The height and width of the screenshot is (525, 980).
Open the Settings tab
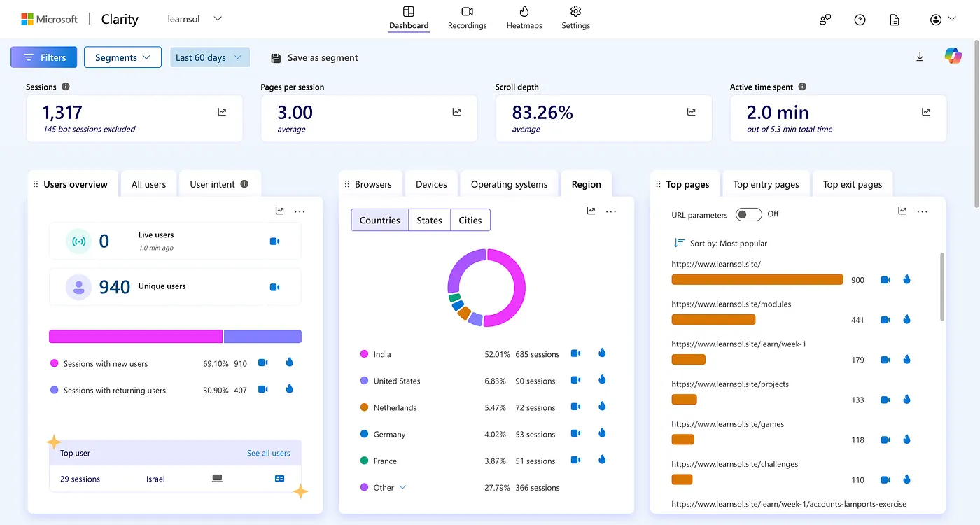tap(576, 18)
